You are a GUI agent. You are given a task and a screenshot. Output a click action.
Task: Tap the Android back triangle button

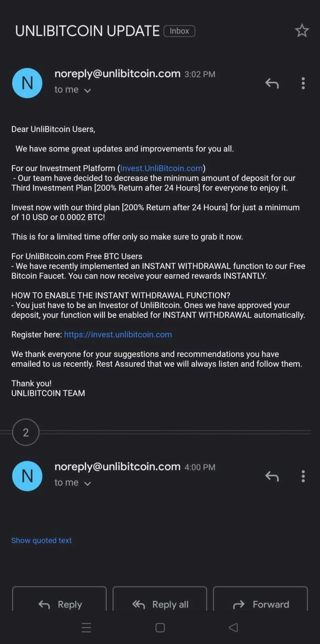pyautogui.click(x=233, y=628)
